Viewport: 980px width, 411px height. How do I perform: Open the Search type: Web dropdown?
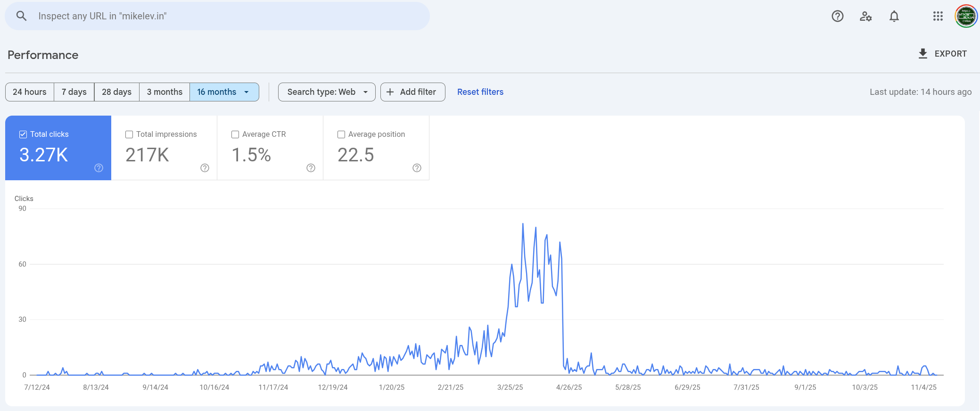pyautogui.click(x=327, y=92)
